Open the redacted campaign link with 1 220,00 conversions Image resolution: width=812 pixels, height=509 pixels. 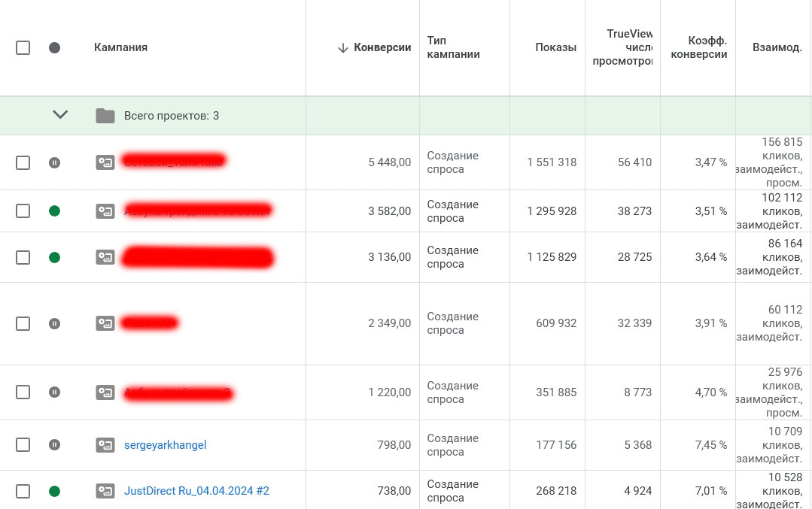(178, 393)
